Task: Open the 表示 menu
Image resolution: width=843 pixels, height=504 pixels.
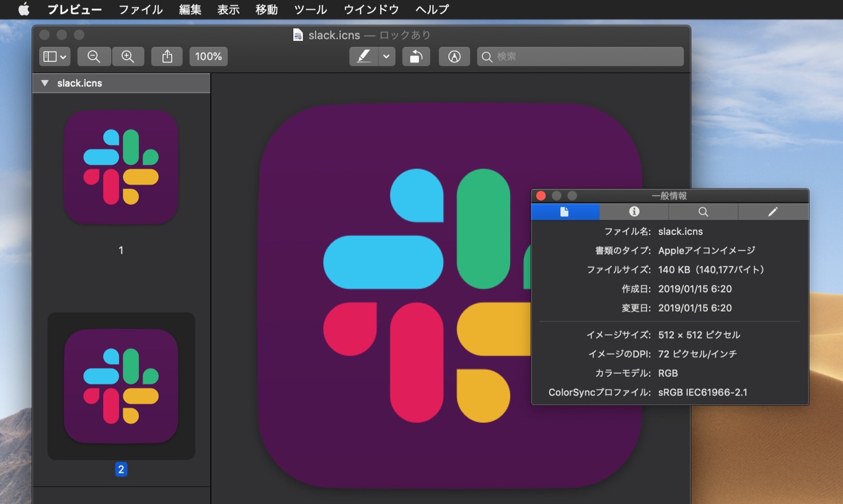Action: point(229,9)
